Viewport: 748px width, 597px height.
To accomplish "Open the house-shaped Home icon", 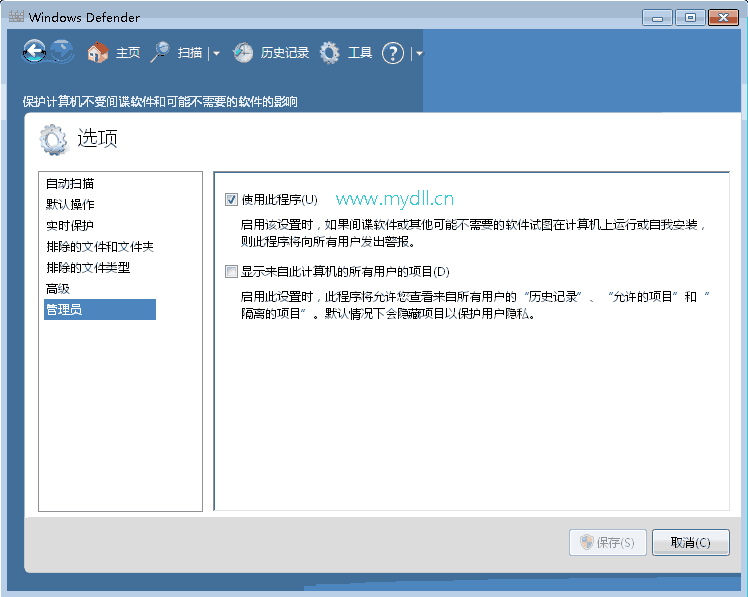I will pos(98,52).
